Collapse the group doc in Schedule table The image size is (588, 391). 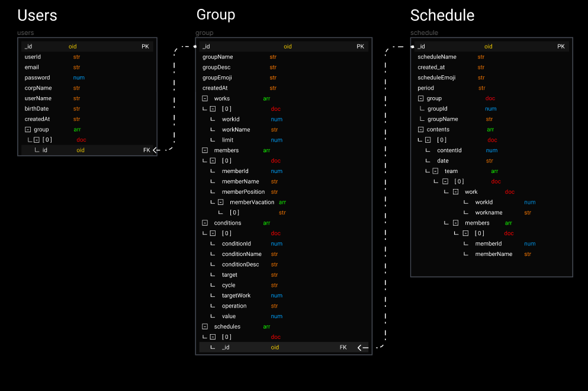click(x=421, y=98)
